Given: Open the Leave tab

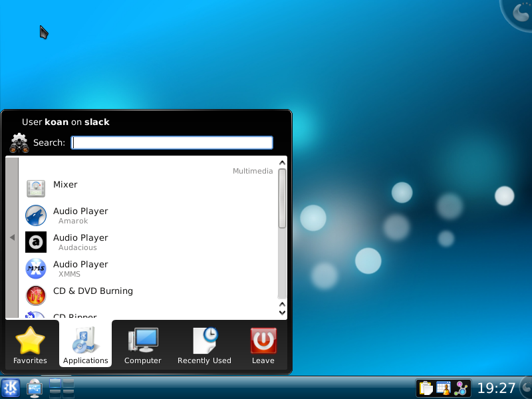Looking at the screenshot, I should (x=263, y=346).
